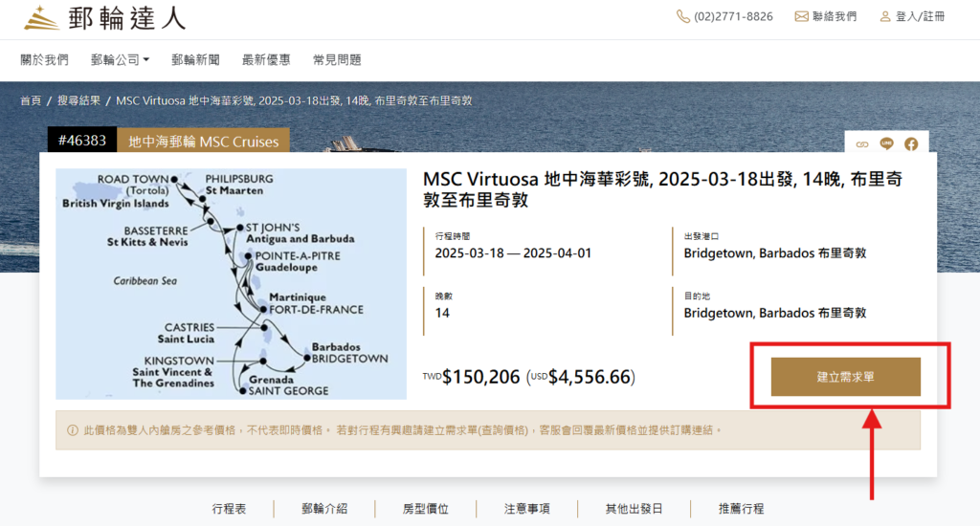This screenshot has width=980, height=526.
Task: Click ROAD TOWN (Tortola) on the map
Action: coord(132,185)
